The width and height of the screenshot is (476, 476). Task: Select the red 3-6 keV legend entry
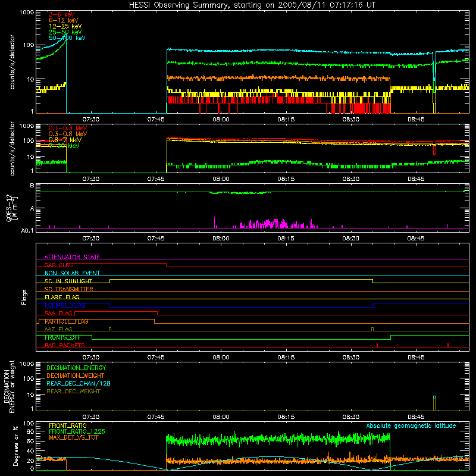61,14
